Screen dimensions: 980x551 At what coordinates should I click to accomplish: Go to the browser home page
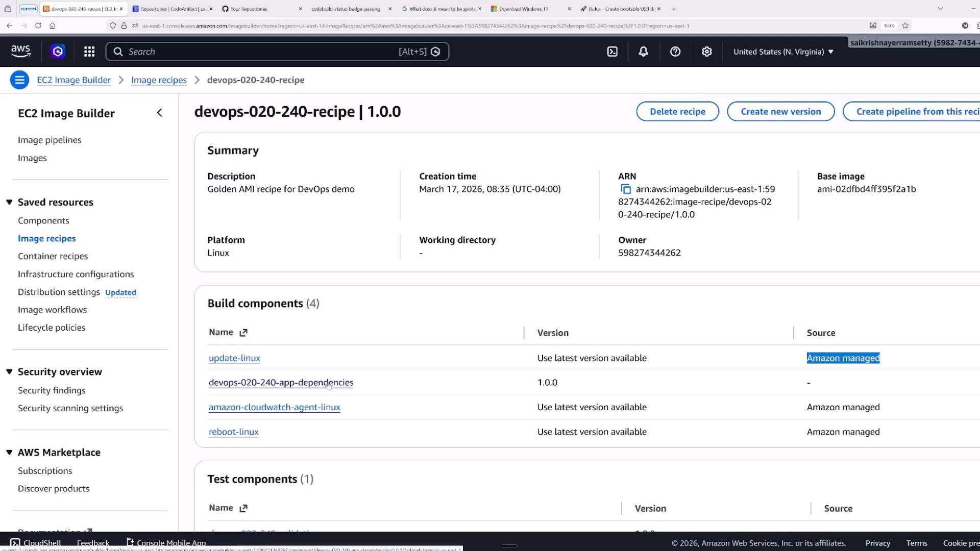pos(52,26)
